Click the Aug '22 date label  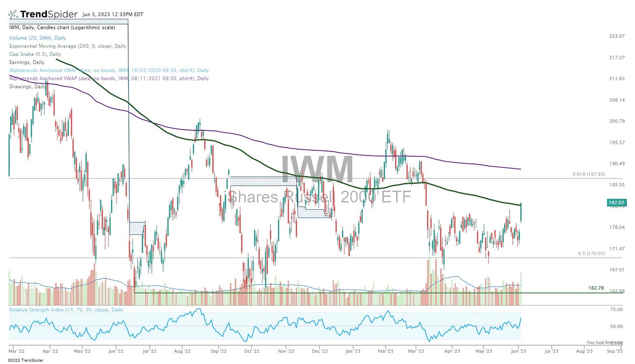[182, 350]
